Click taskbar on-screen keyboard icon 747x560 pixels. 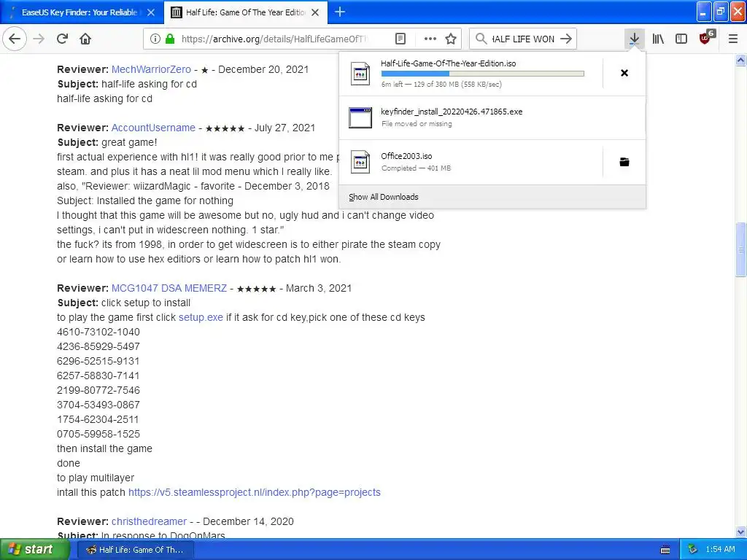coord(665,550)
